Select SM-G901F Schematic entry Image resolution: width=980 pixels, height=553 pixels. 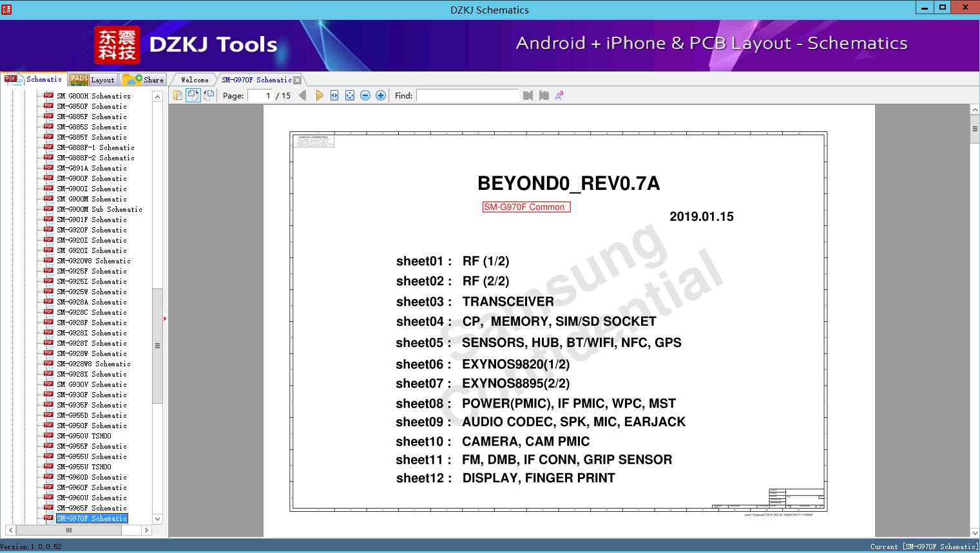coord(91,220)
